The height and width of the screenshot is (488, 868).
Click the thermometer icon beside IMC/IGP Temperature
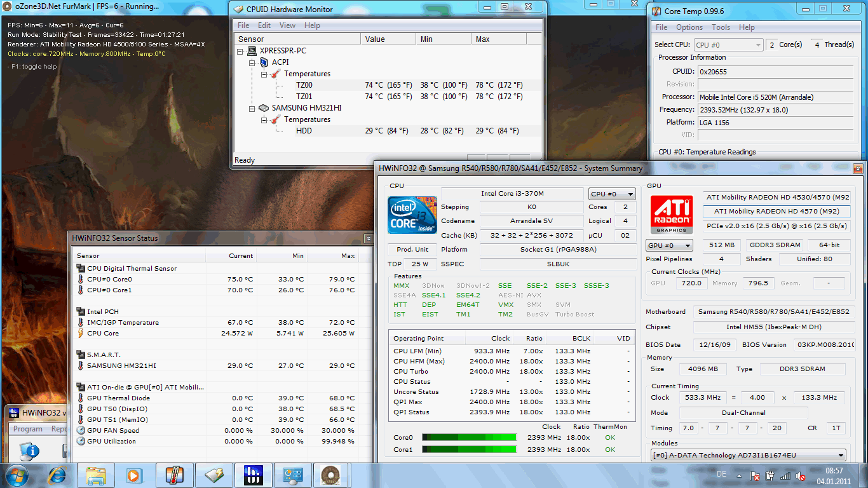coord(81,322)
